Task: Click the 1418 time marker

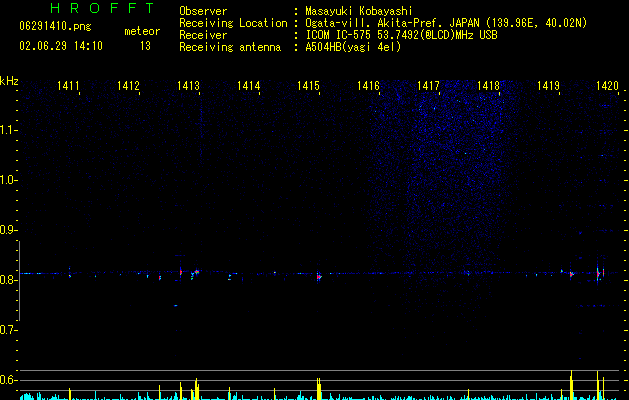Action: (488, 85)
